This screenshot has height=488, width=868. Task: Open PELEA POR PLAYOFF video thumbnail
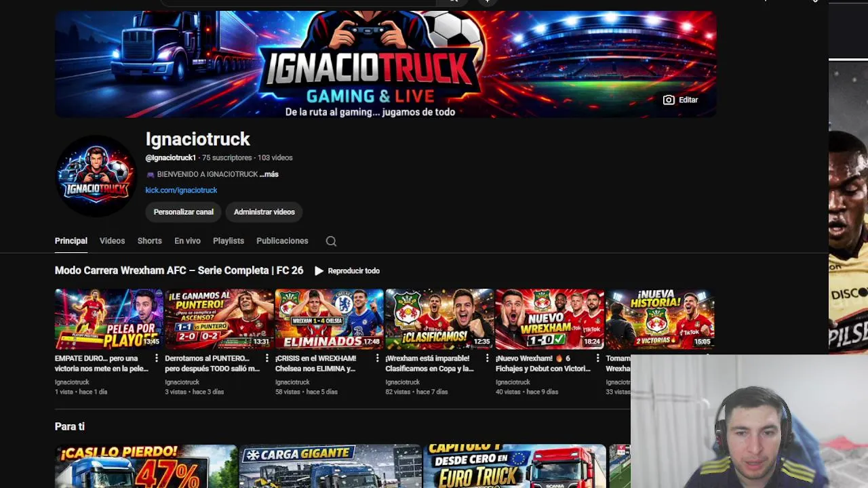click(x=109, y=319)
